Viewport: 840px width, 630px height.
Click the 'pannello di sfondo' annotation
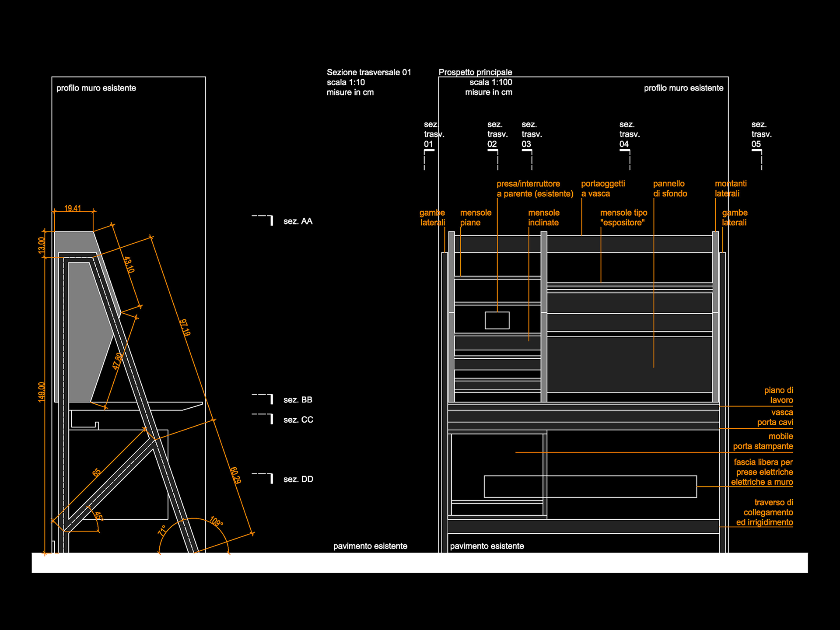coord(670,189)
